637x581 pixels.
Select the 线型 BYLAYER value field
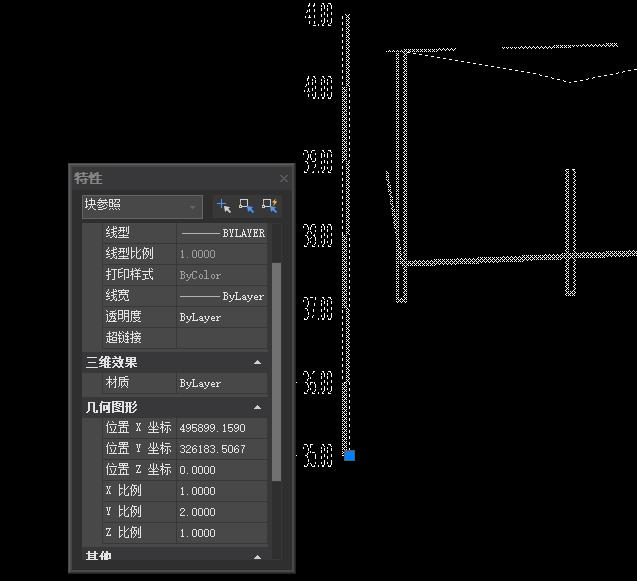click(222, 233)
